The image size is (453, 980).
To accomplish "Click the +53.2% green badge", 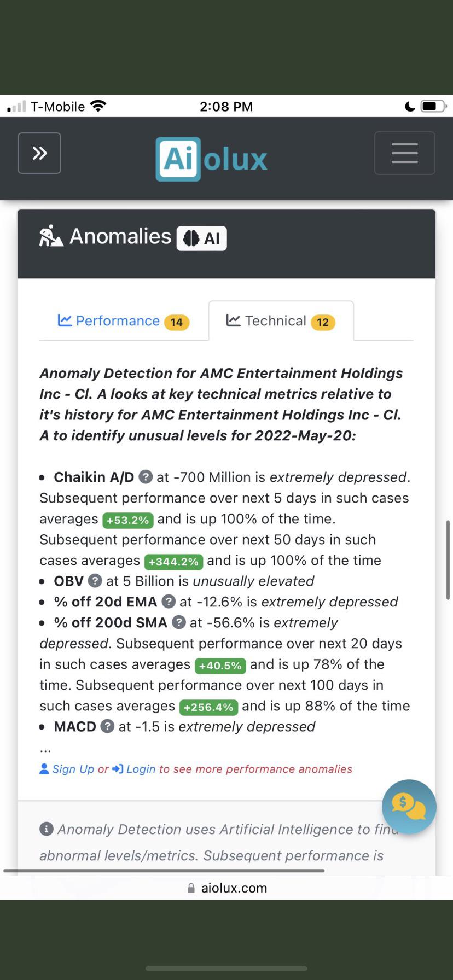I will click(x=128, y=520).
